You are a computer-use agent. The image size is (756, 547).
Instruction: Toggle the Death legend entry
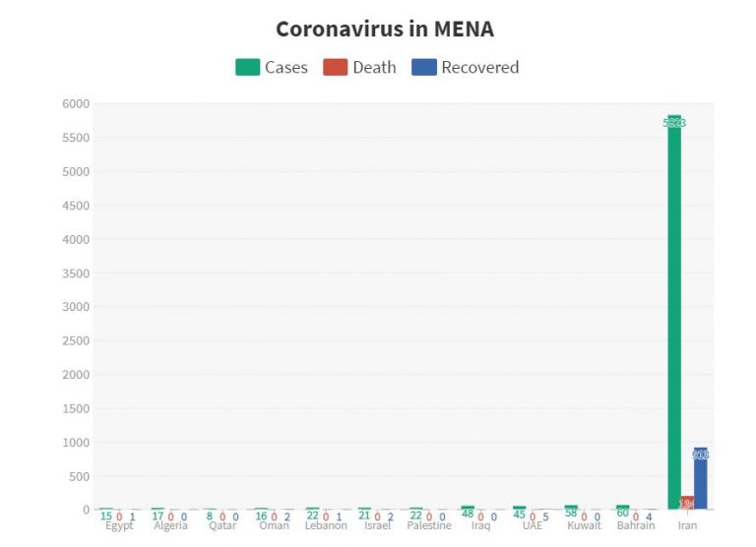pos(359,68)
